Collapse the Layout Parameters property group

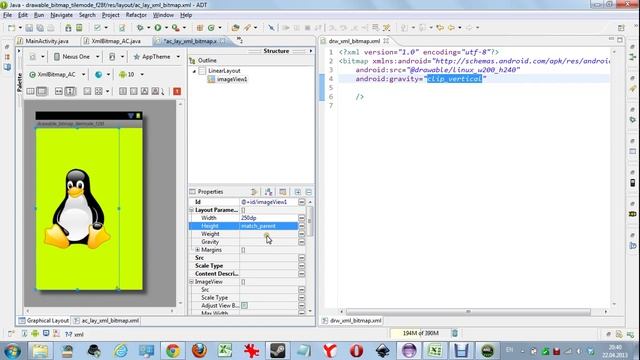point(191,210)
